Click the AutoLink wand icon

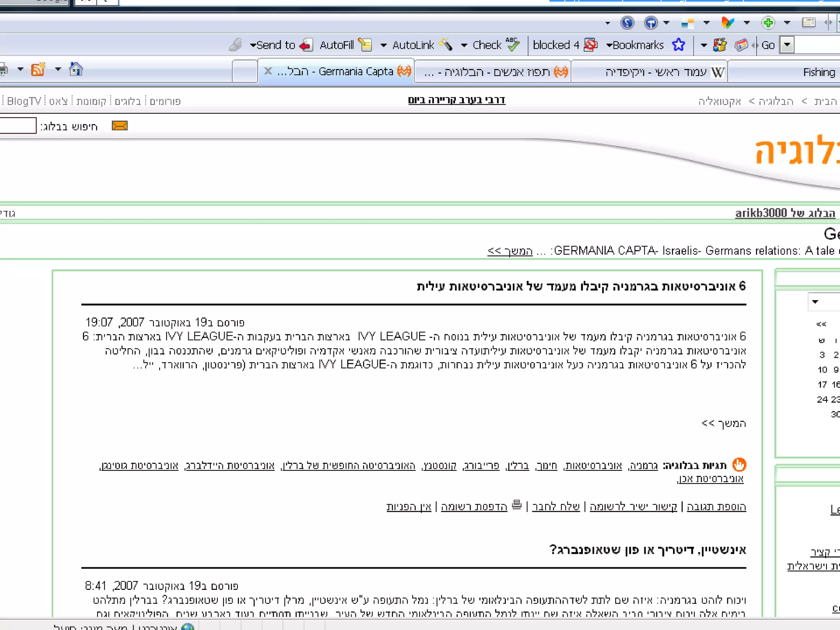point(446,44)
